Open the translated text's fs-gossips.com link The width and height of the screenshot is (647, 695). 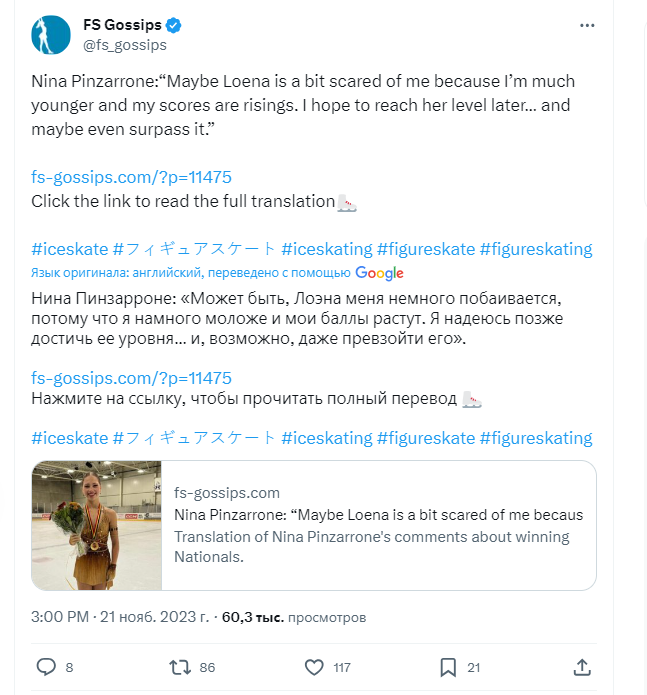point(131,378)
